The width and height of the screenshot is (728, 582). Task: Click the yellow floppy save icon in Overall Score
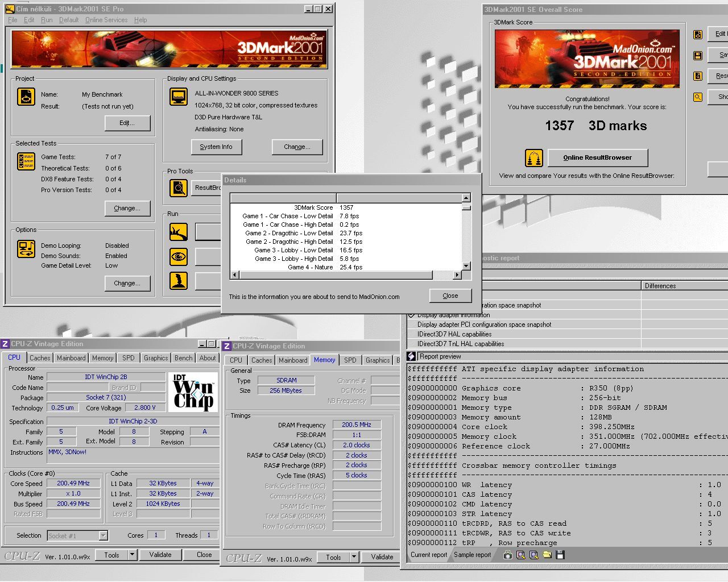point(698,56)
